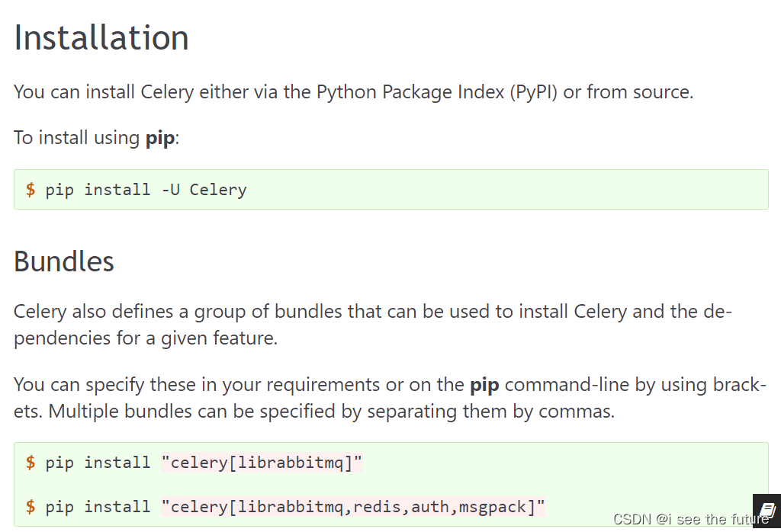
Task: Click the "pip install -U Celery" command text
Action: [146, 190]
